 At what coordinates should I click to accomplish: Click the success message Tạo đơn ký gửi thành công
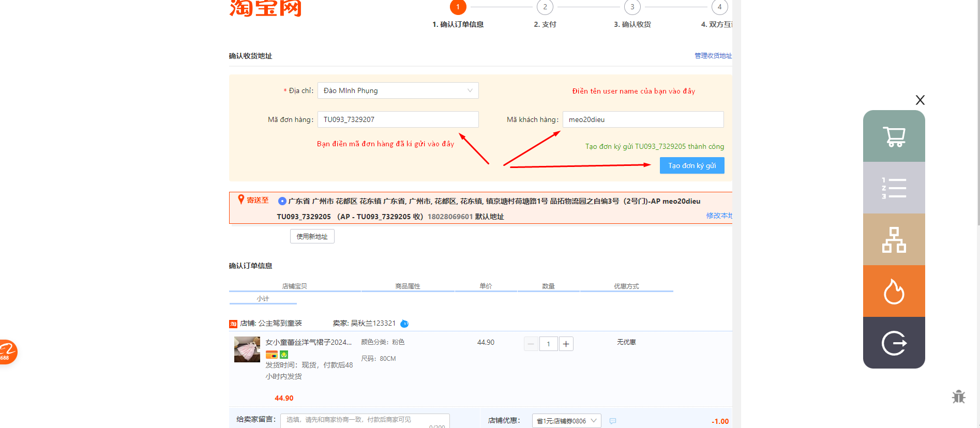655,146
